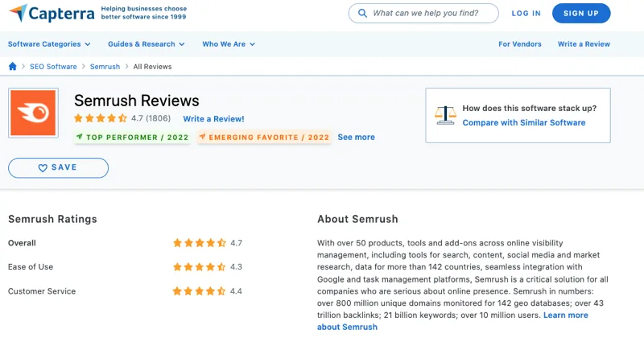Toggle Save for Semrush
644x338 pixels.
pyautogui.click(x=58, y=167)
